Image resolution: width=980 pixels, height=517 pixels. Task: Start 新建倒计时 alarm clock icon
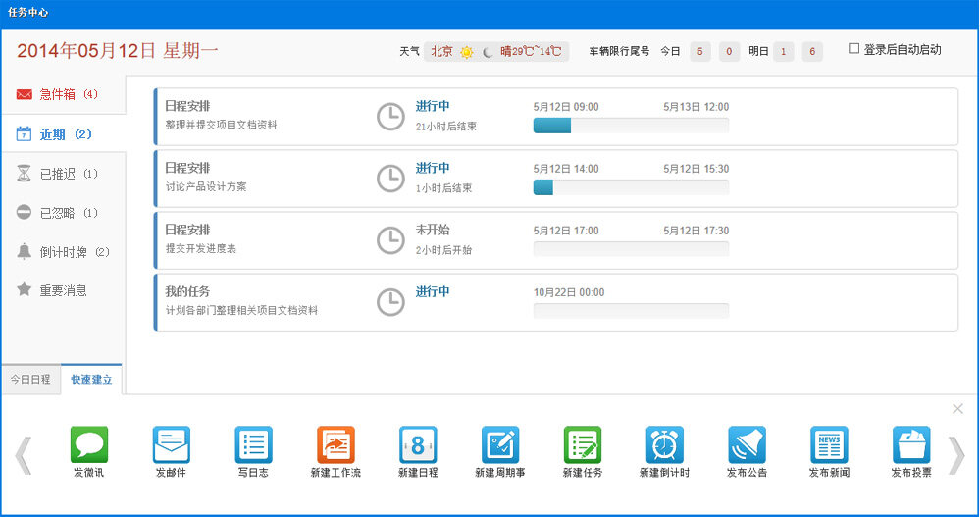(x=664, y=445)
